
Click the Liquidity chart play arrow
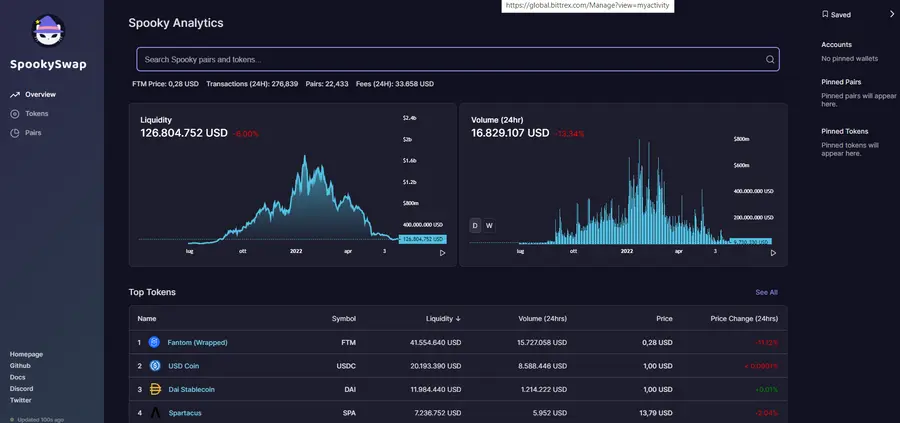coord(442,253)
